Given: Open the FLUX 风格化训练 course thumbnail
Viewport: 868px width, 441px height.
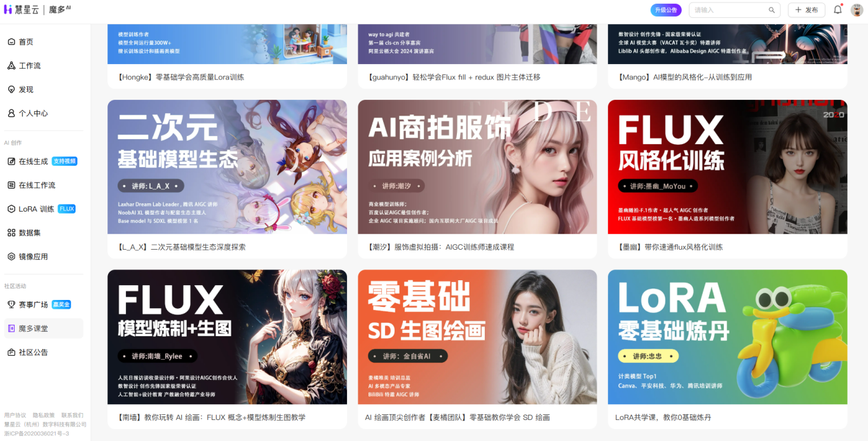Looking at the screenshot, I should [x=728, y=166].
